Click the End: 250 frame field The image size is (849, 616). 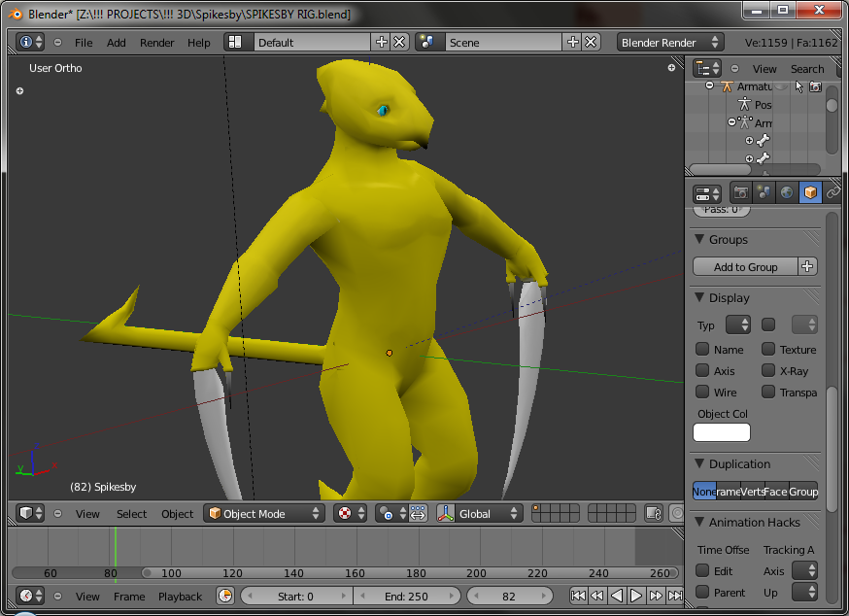pyautogui.click(x=406, y=597)
